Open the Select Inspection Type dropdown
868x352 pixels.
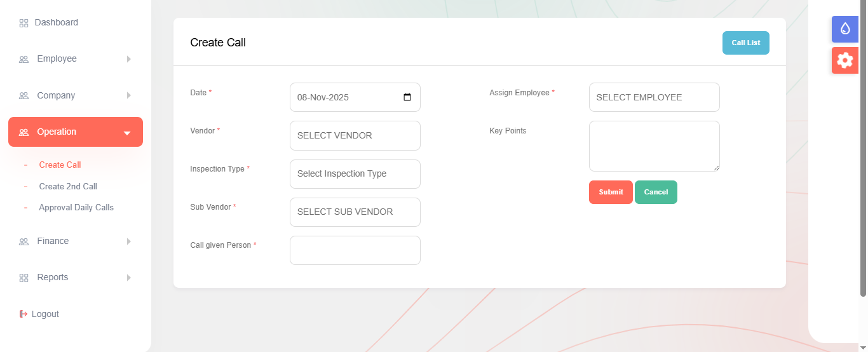point(355,173)
